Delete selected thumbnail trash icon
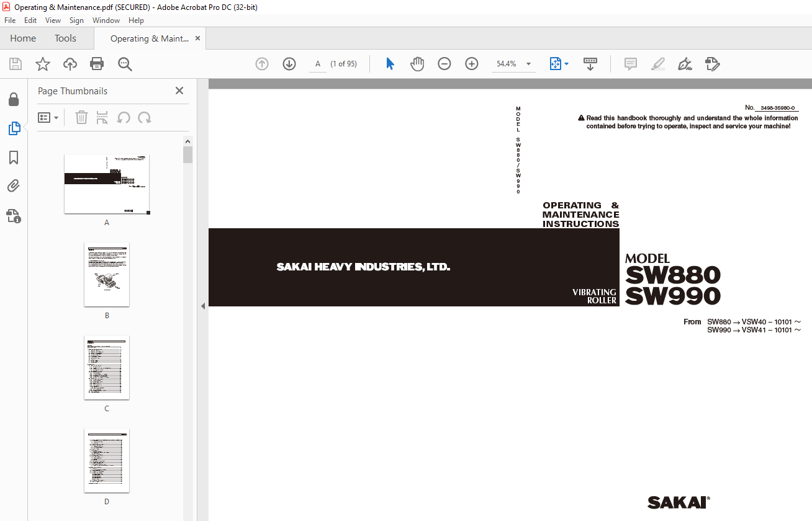 pyautogui.click(x=81, y=117)
